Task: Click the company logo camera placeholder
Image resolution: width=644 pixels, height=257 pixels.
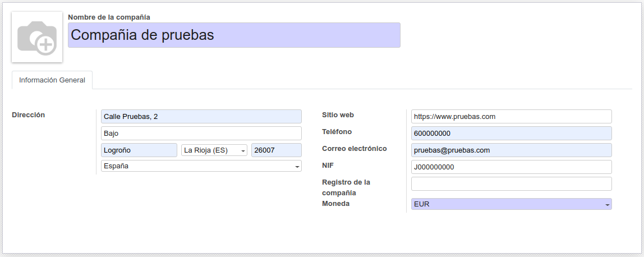Action: (37, 37)
